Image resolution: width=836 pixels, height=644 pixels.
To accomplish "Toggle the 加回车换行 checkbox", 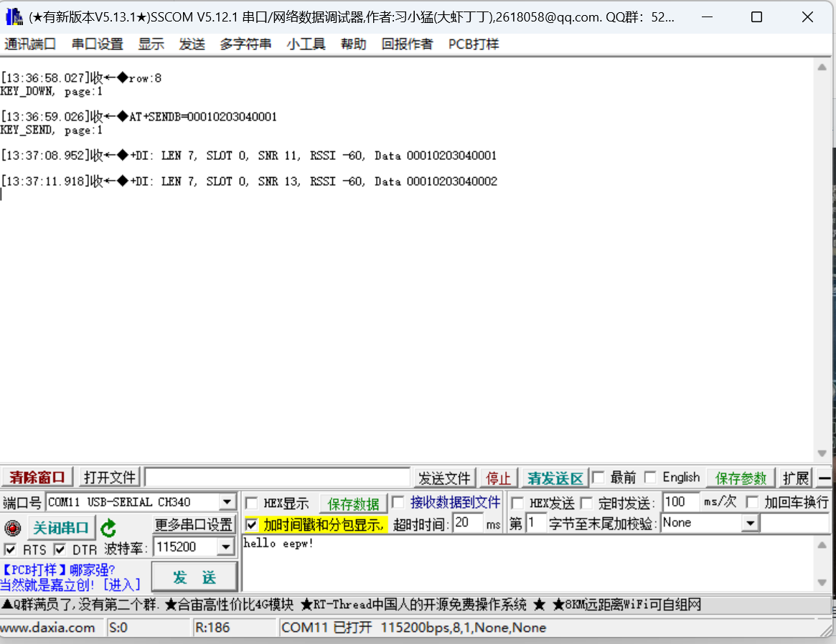I will (752, 502).
